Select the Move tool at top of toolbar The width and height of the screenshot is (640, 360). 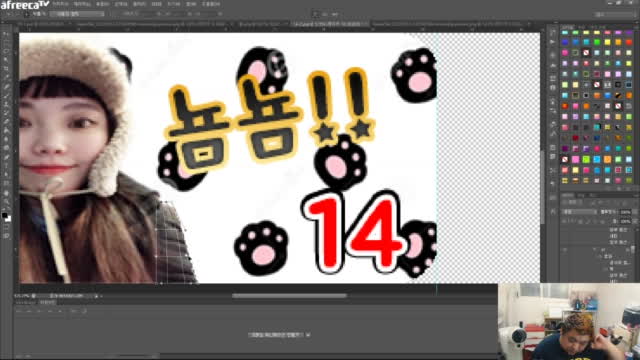[x=6, y=34]
